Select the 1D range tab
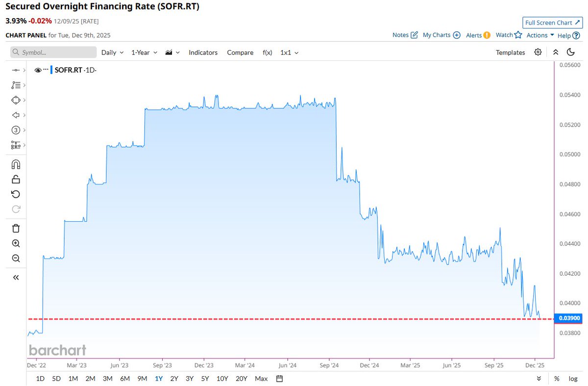This screenshot has width=588, height=386. pos(41,379)
